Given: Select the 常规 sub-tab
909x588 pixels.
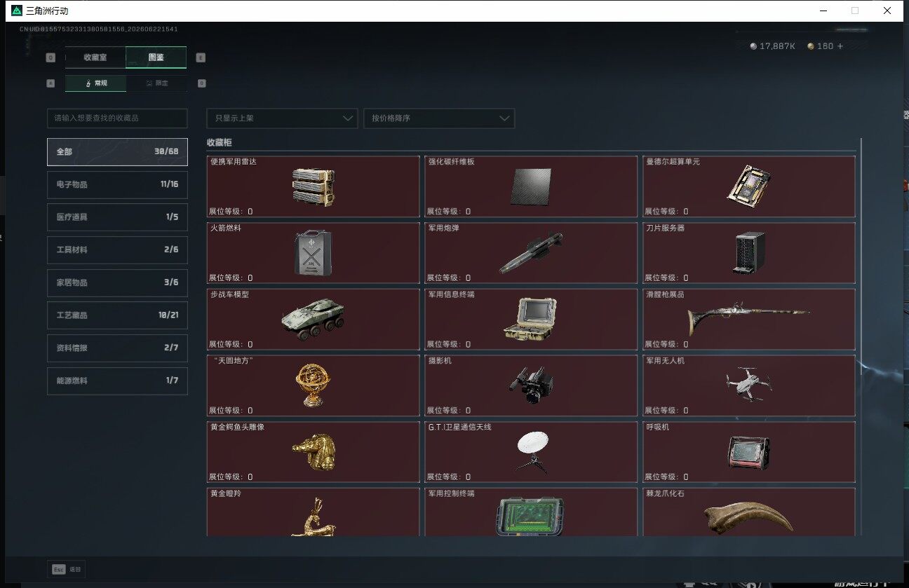Looking at the screenshot, I should [95, 83].
